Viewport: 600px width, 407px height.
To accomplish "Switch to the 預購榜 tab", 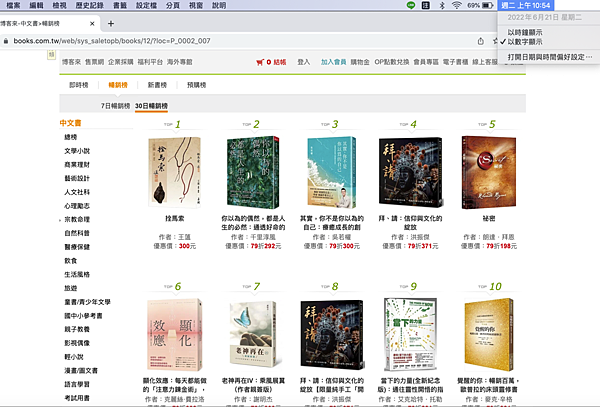I will point(196,85).
